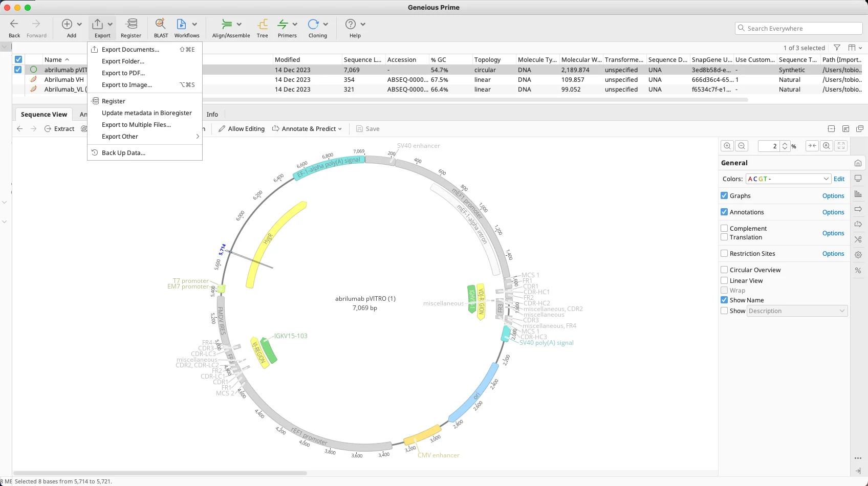
Task: Open the Statistics percent side tab
Action: pyautogui.click(x=858, y=270)
